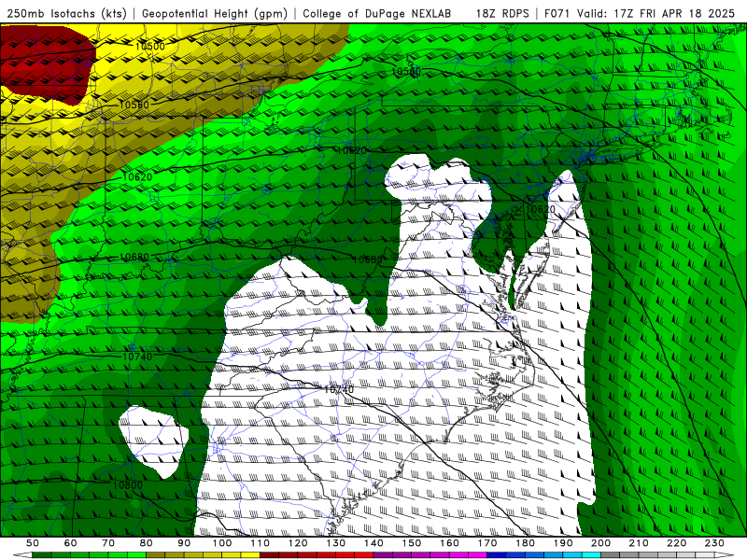Click the 200 value on the color scale

pyautogui.click(x=601, y=543)
